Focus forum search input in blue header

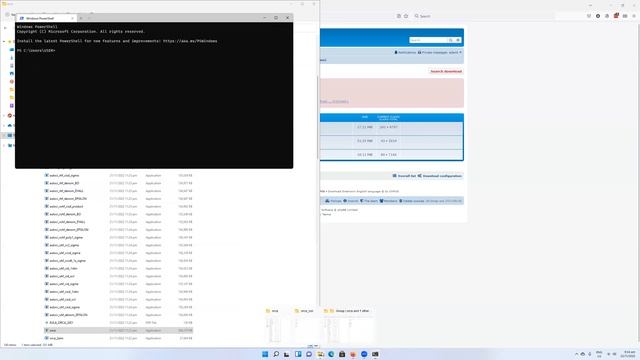428,40
